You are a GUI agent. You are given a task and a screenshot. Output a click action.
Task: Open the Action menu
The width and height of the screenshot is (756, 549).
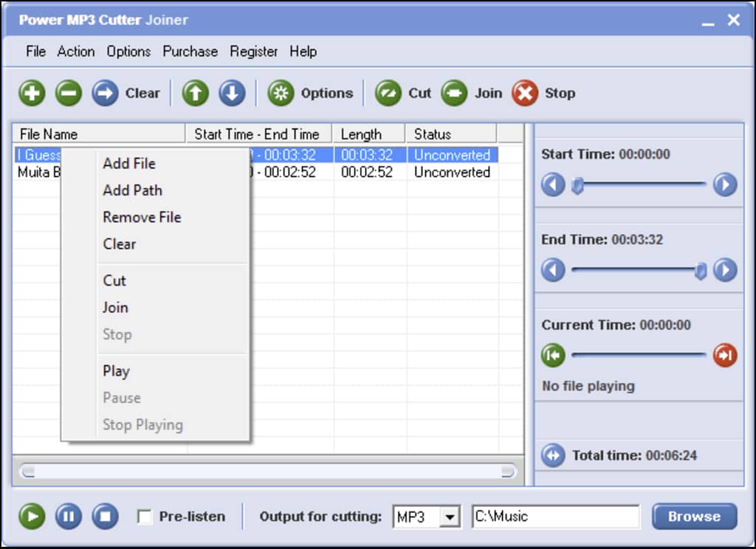(76, 52)
